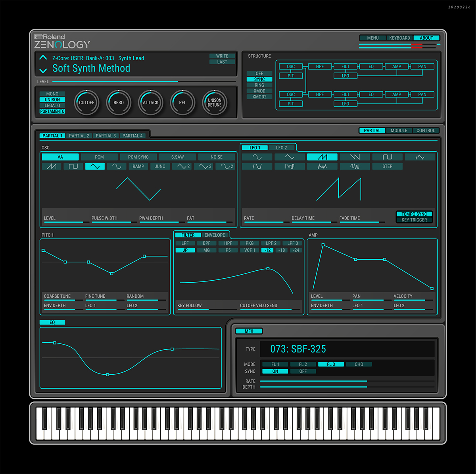Choose the RAMP oscillator waveform
Screen dimensions: 476x474
click(x=138, y=166)
